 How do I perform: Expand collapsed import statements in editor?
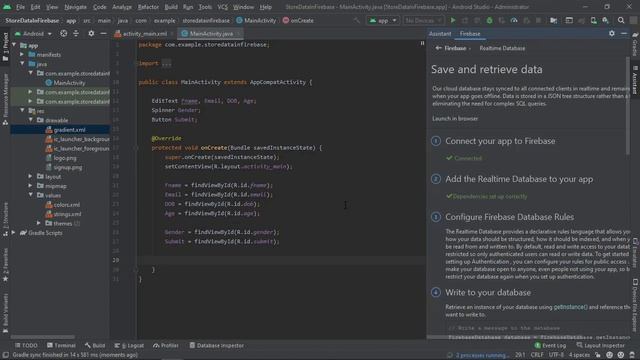click(x=167, y=64)
